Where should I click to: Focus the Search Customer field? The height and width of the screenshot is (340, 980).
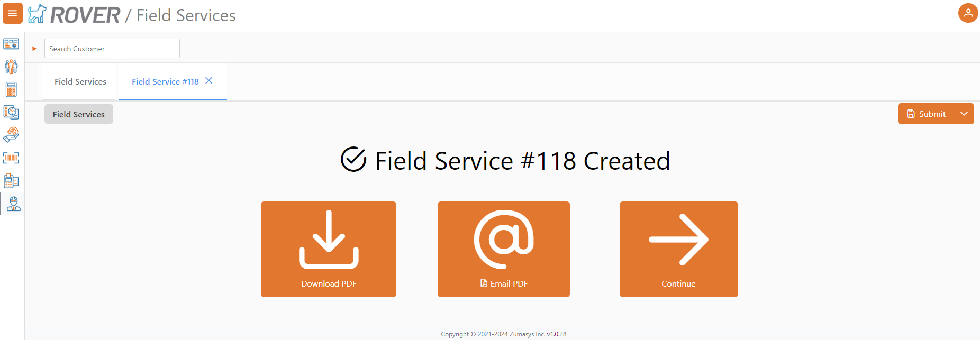tap(112, 49)
